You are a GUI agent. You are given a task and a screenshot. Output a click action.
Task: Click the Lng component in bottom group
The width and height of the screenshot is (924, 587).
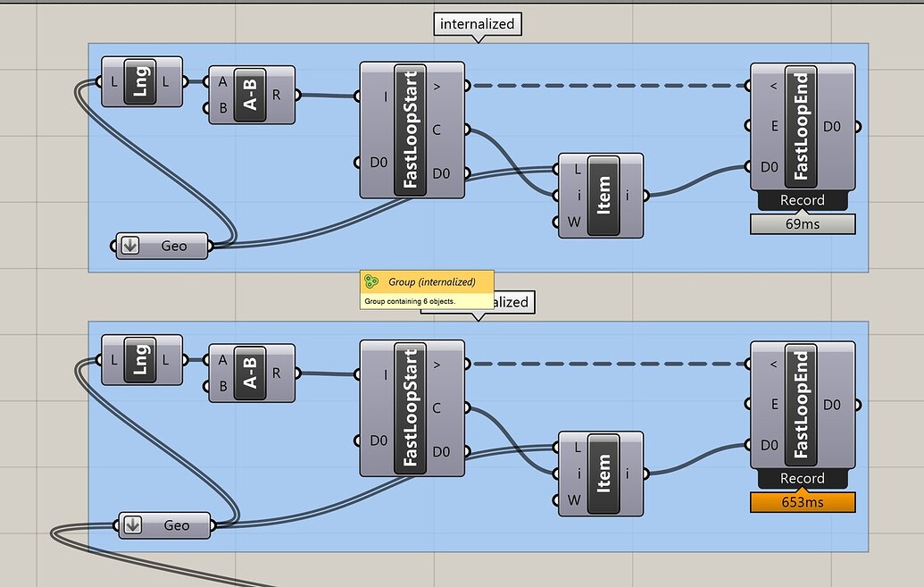tap(141, 360)
